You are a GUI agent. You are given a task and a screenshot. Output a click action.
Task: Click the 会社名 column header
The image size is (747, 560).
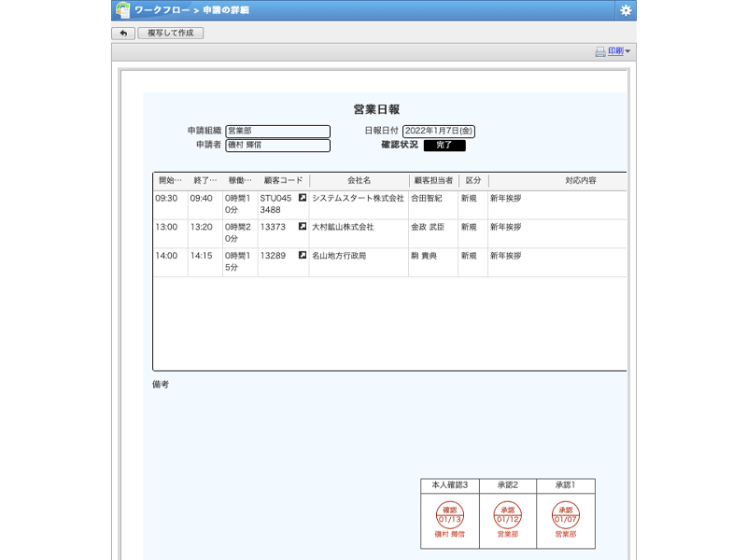[x=359, y=180]
